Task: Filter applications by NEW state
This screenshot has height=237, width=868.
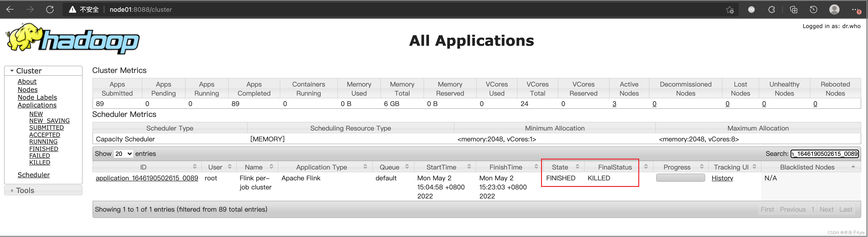Action: (x=36, y=114)
